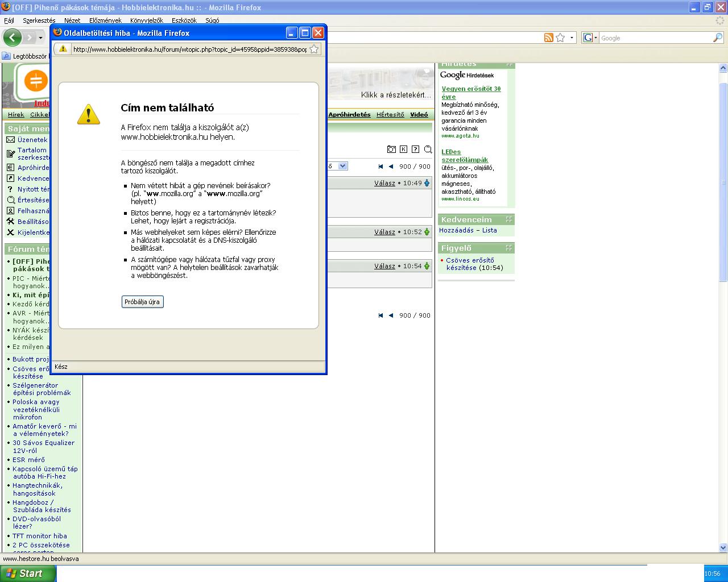
Task: Open the Előzmények menu
Action: point(105,20)
